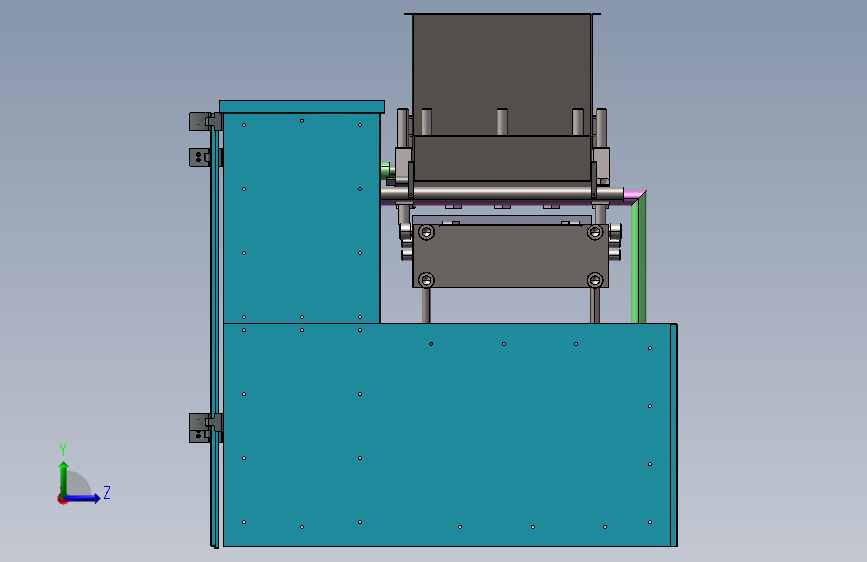Select the right support rod under the gray box
Image resolution: width=867 pixels, height=562 pixels.
click(x=595, y=305)
